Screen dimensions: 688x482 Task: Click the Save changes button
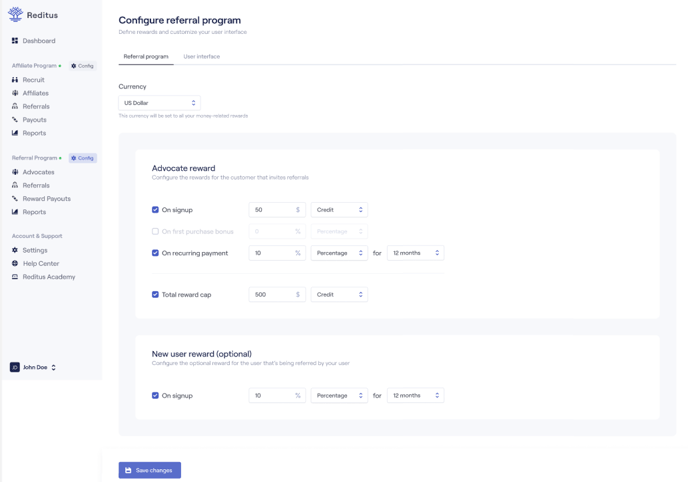150,470
